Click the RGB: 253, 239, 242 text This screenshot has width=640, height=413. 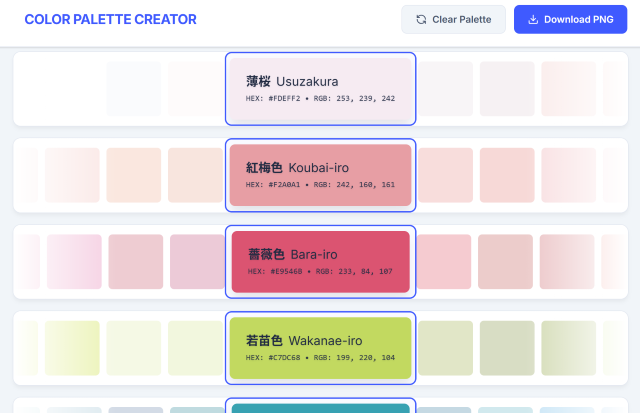[354, 98]
